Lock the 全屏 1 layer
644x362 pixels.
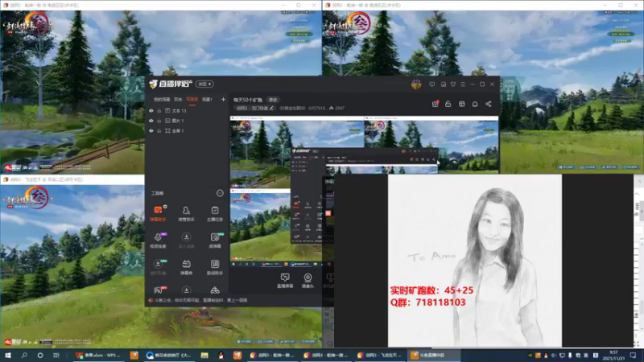tap(159, 130)
